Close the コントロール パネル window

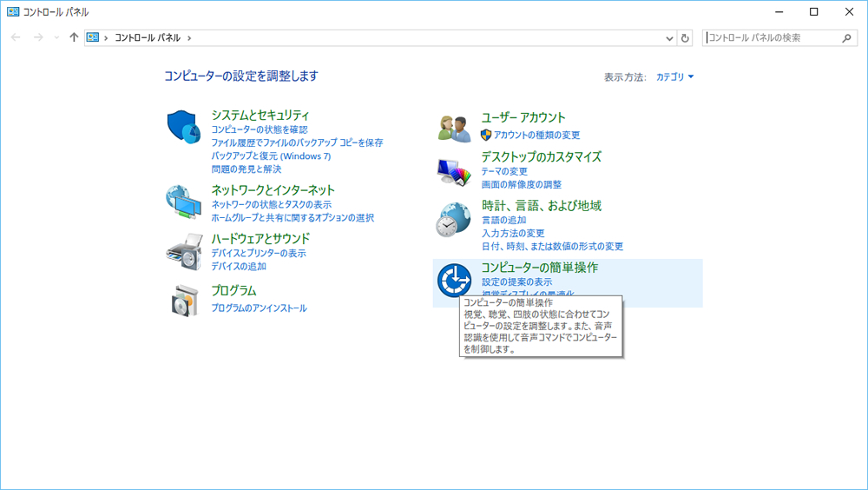(x=849, y=11)
